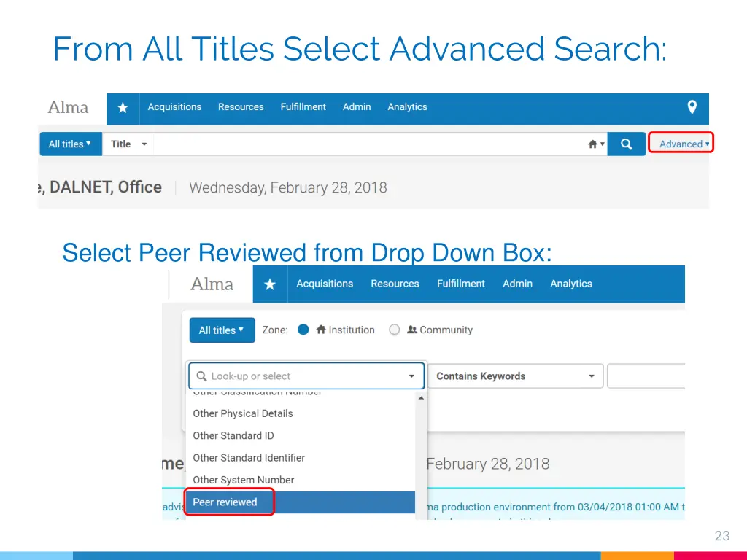This screenshot has width=747, height=560.
Task: Open Resources menu in top Alma bar
Action: (x=241, y=107)
